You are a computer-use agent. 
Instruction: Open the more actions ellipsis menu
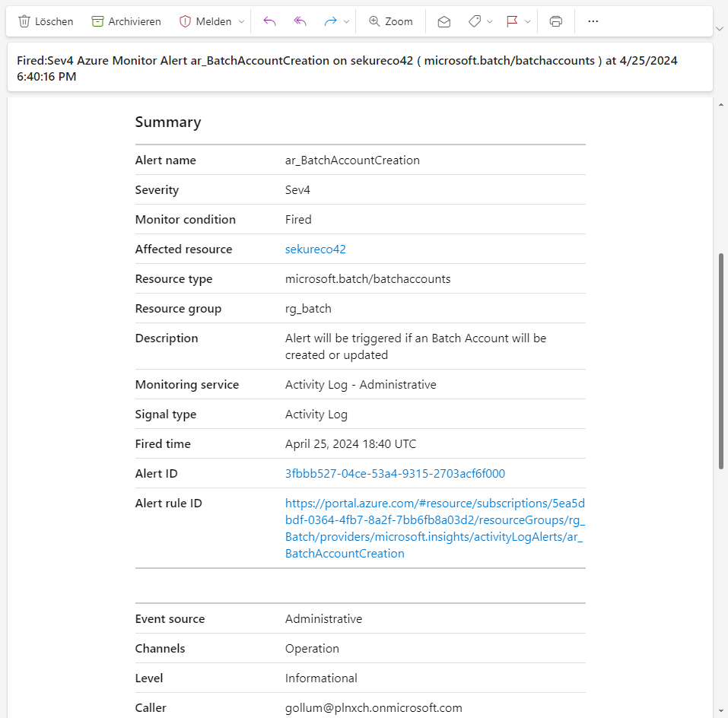point(593,21)
